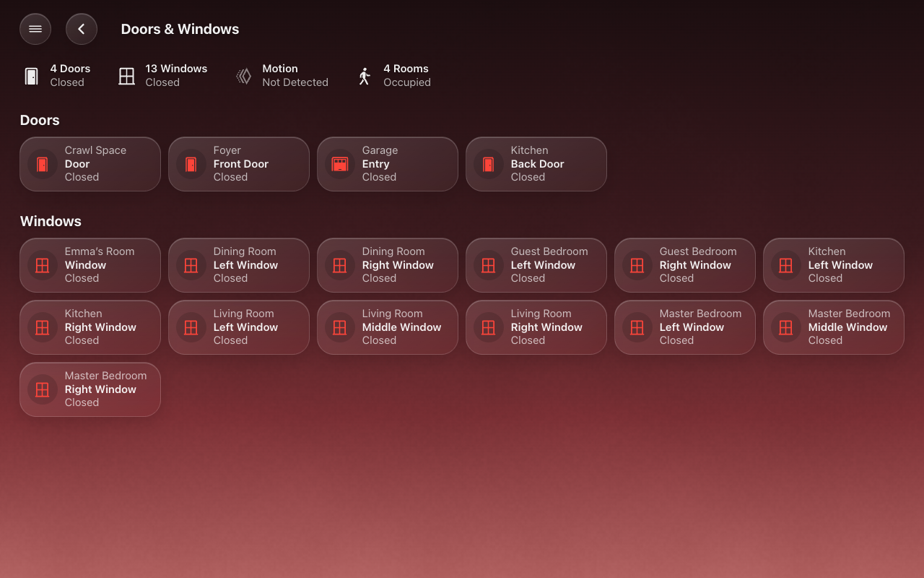Click Master Bedroom Left Window icon
Screen dimensions: 924x578
637,327
